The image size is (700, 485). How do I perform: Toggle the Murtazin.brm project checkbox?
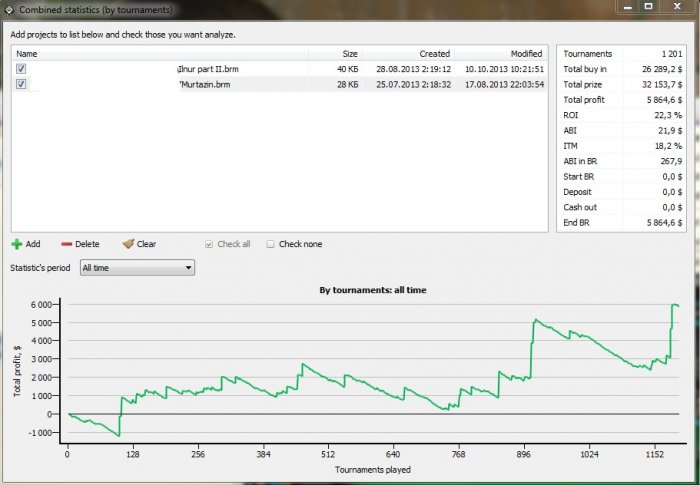(21, 85)
